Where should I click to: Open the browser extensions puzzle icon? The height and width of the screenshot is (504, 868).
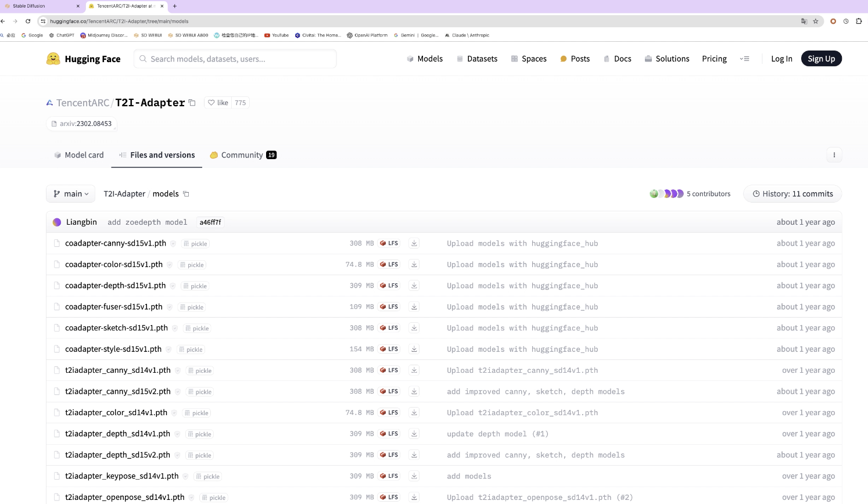pyautogui.click(x=859, y=21)
